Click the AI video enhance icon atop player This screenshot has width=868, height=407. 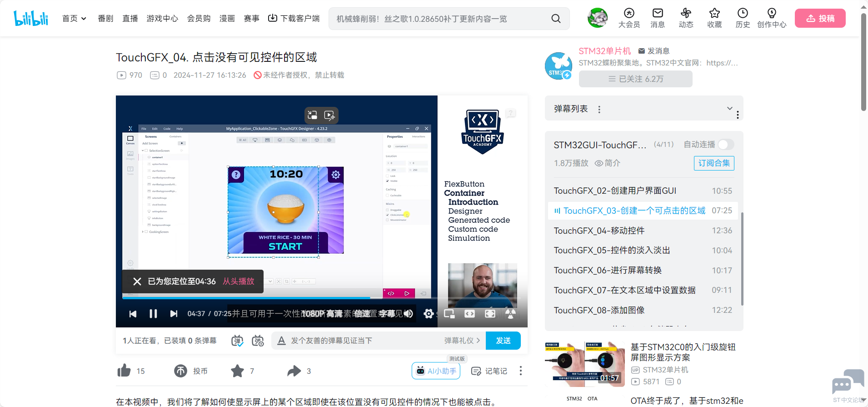[329, 115]
